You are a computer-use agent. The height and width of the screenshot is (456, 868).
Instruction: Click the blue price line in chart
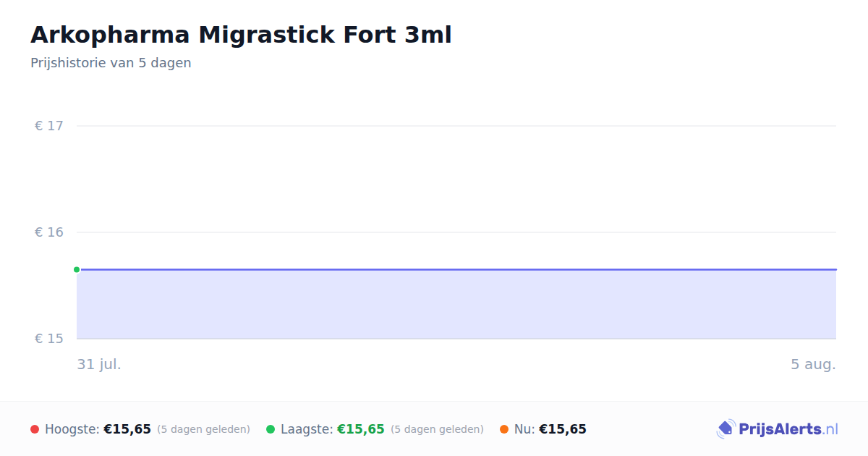click(x=456, y=269)
